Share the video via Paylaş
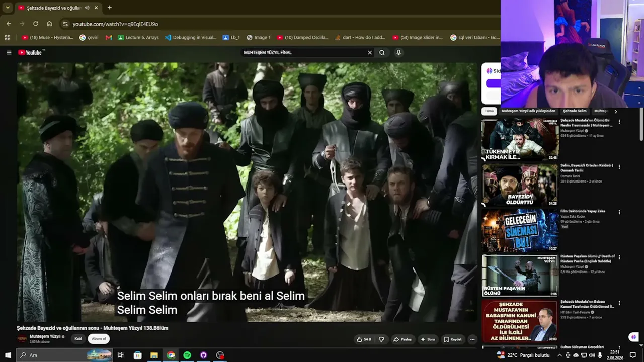 click(x=403, y=339)
